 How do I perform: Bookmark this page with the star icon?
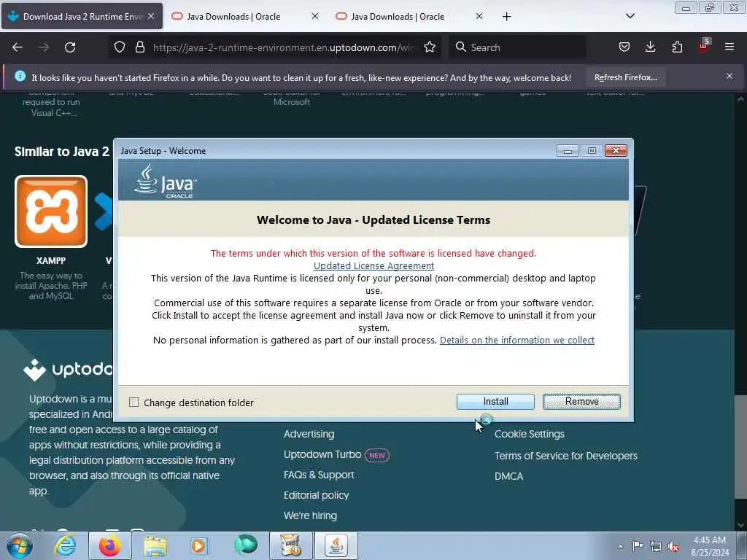(x=429, y=47)
